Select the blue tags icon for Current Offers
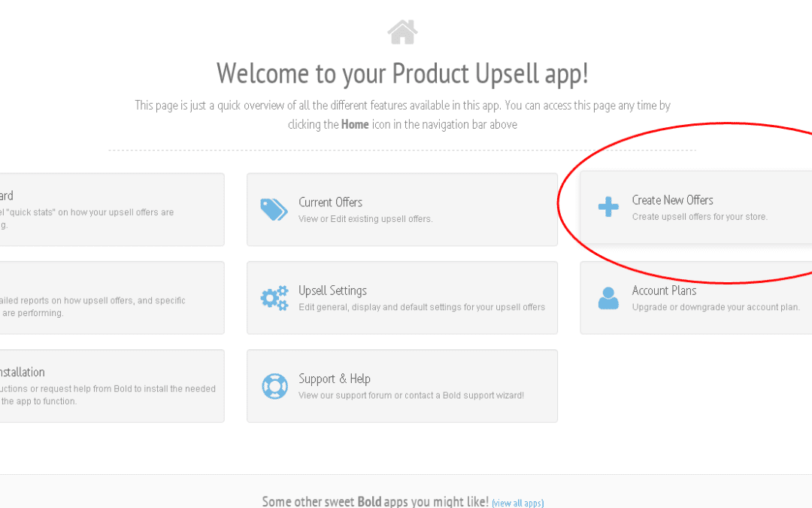This screenshot has width=812, height=508. (274, 209)
